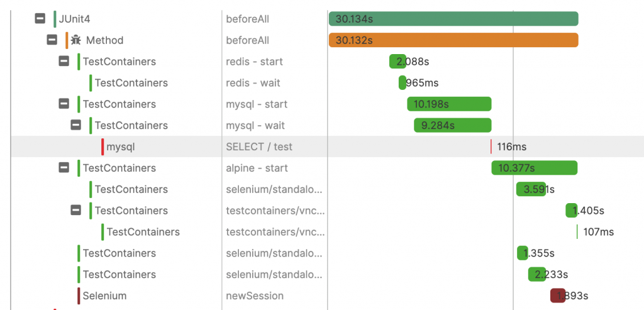The image size is (644, 310).
Task: Select the 10.198s mysql start span
Action: (449, 104)
